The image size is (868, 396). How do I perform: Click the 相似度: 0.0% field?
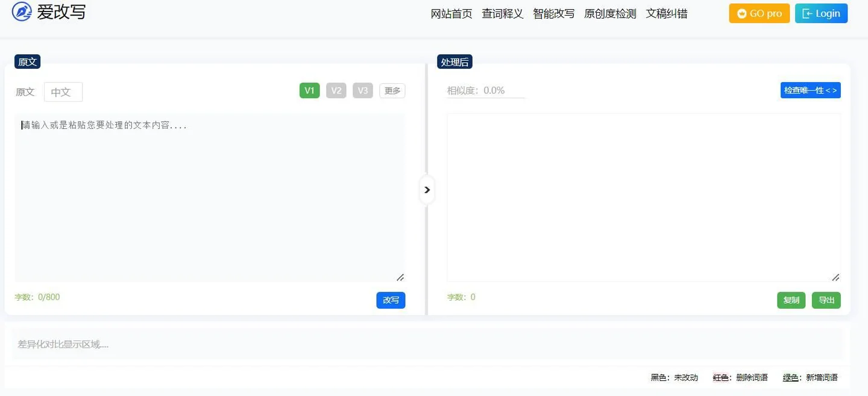point(486,90)
